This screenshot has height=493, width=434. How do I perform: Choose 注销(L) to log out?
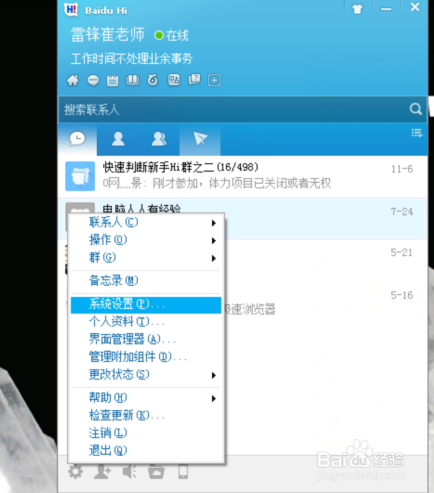tap(146, 433)
